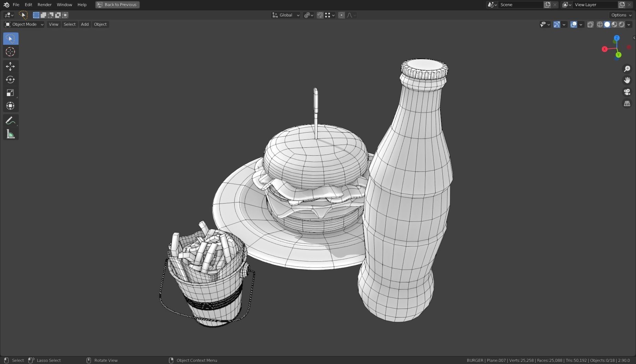The height and width of the screenshot is (364, 636).
Task: Open proportional editing falloff menu
Action: 351,15
